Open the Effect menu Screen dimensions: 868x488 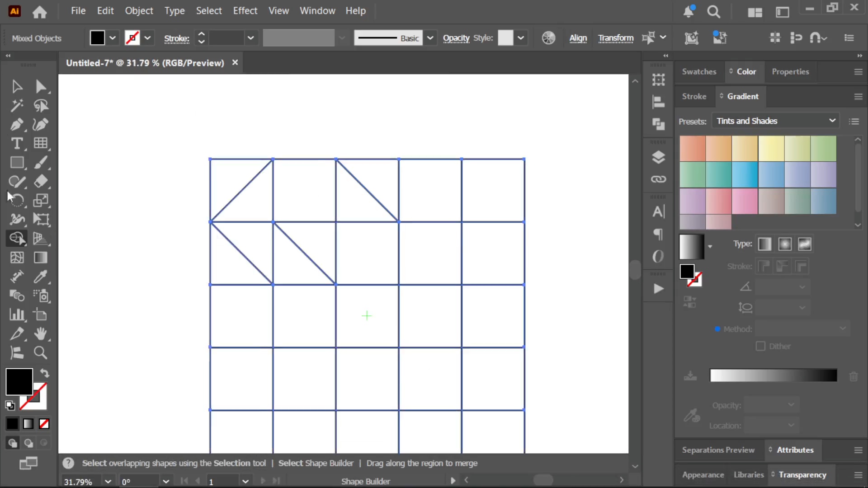pyautogui.click(x=245, y=11)
